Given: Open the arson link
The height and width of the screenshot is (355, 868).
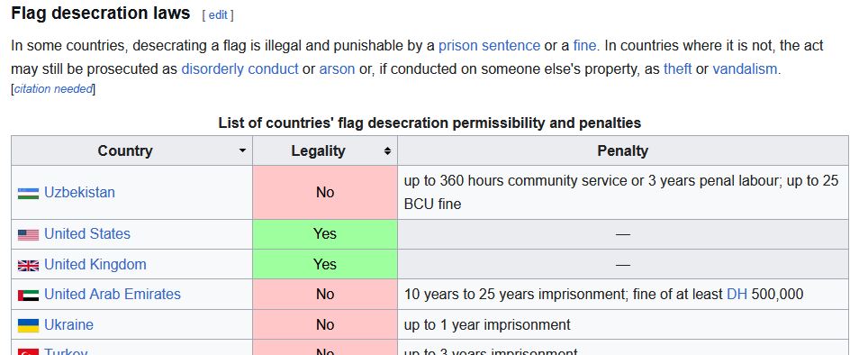Looking at the screenshot, I should pos(337,69).
